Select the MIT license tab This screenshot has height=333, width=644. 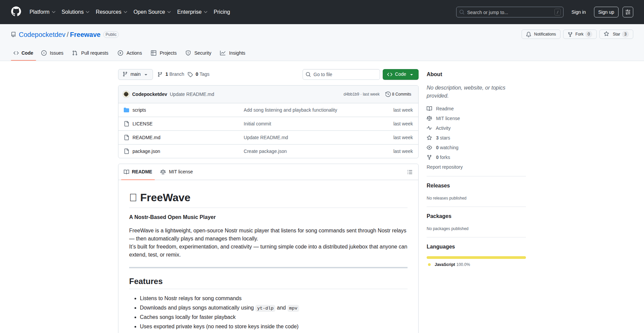(177, 172)
